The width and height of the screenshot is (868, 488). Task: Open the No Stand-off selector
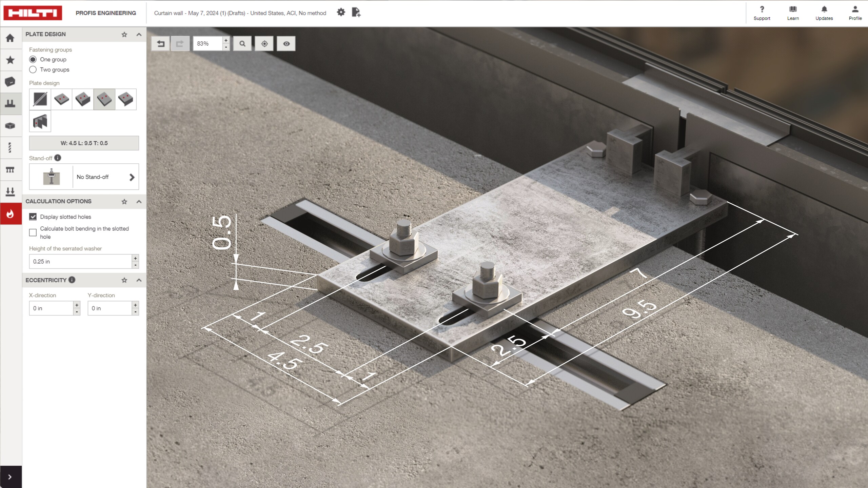pyautogui.click(x=84, y=177)
